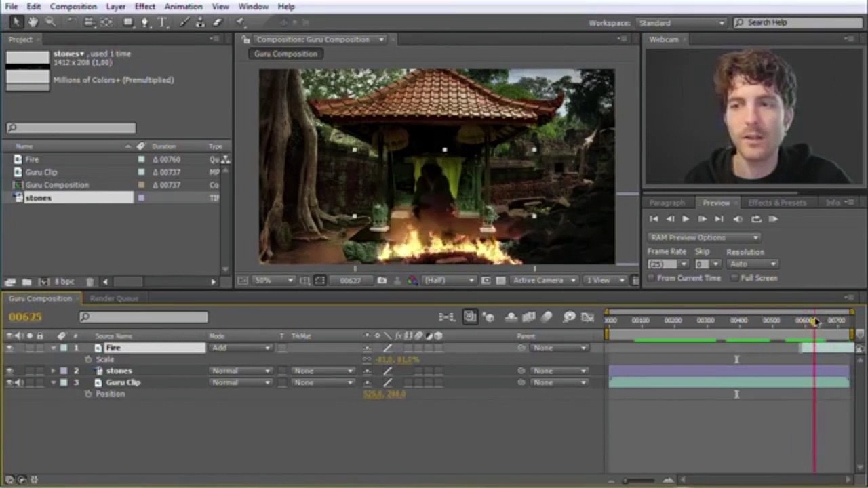Select the Unified Camera tool
This screenshot has height=488, width=868.
(x=89, y=22)
